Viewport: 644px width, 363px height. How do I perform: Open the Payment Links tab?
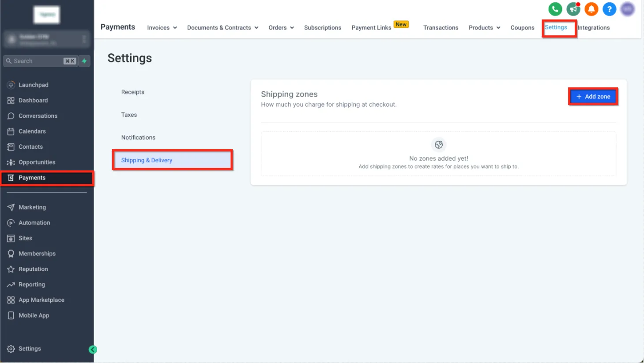coord(371,27)
